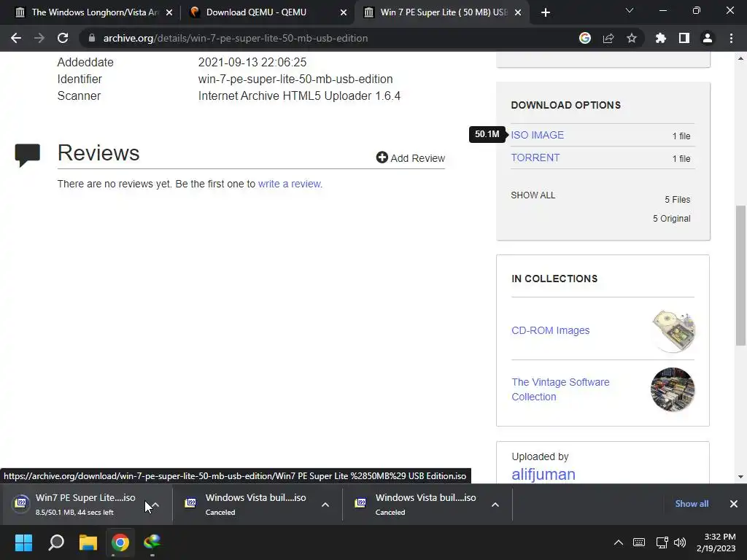The width and height of the screenshot is (747, 560).
Task: Click the 5 Original text
Action: 671,219
